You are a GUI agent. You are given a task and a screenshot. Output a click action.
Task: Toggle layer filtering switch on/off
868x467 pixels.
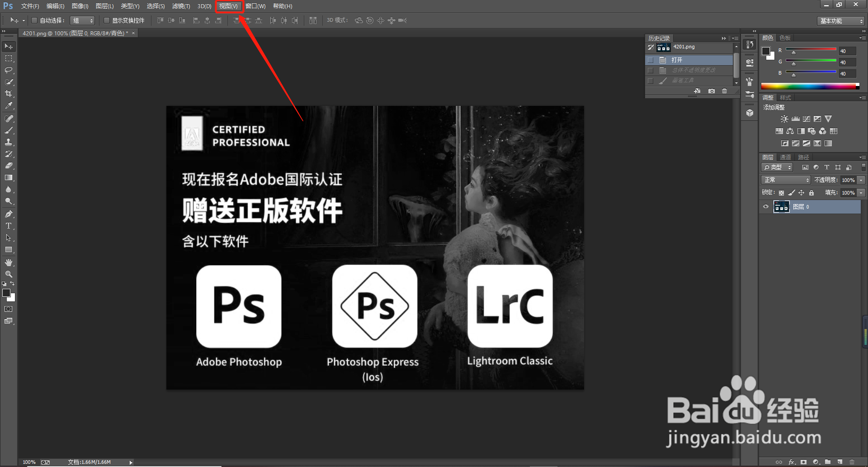863,167
